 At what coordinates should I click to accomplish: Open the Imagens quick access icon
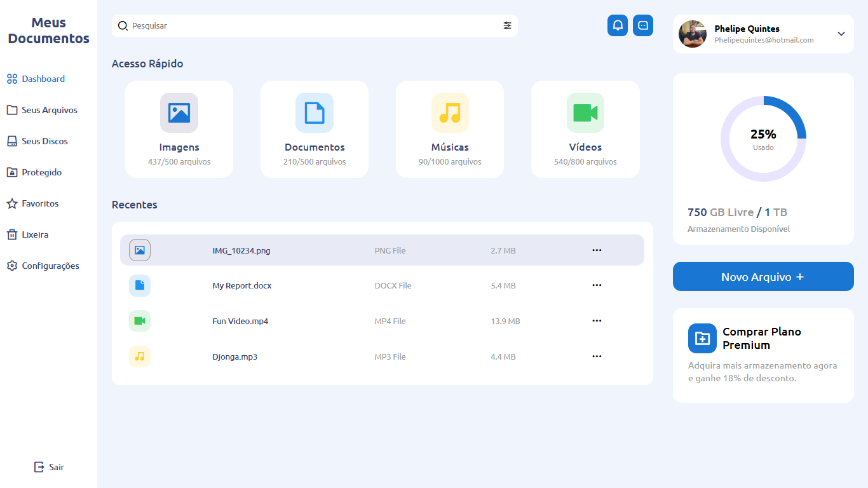click(179, 113)
